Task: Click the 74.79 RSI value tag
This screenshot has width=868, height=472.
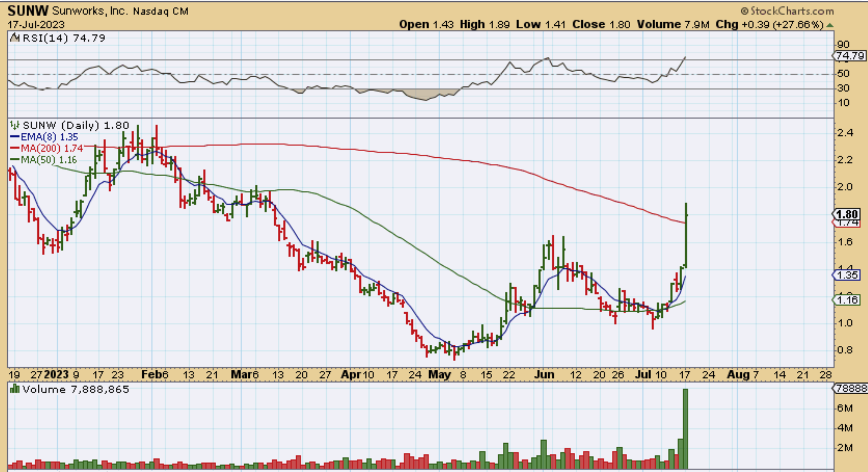Action: [850, 56]
